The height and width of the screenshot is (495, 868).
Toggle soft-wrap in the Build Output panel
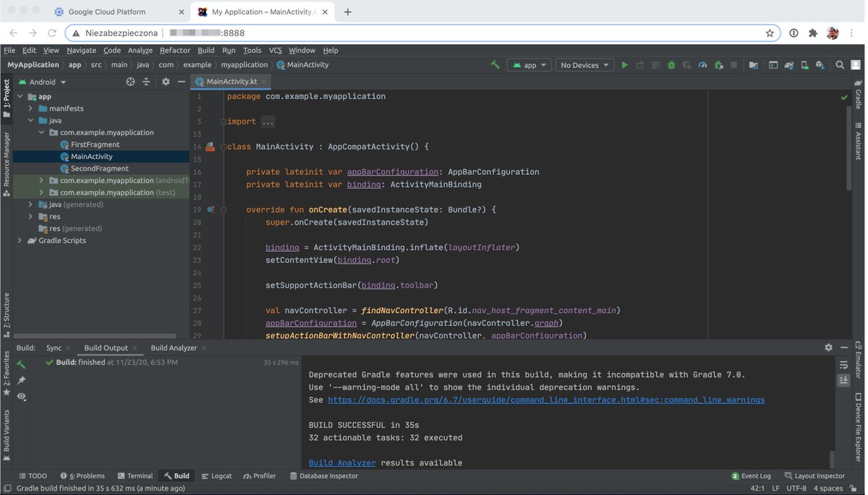843,365
